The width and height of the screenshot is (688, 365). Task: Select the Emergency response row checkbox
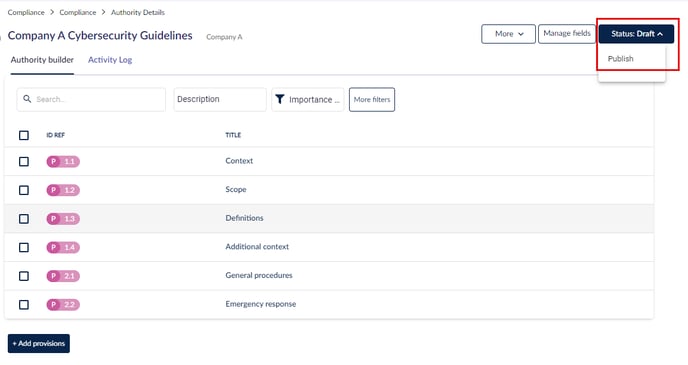coord(24,304)
